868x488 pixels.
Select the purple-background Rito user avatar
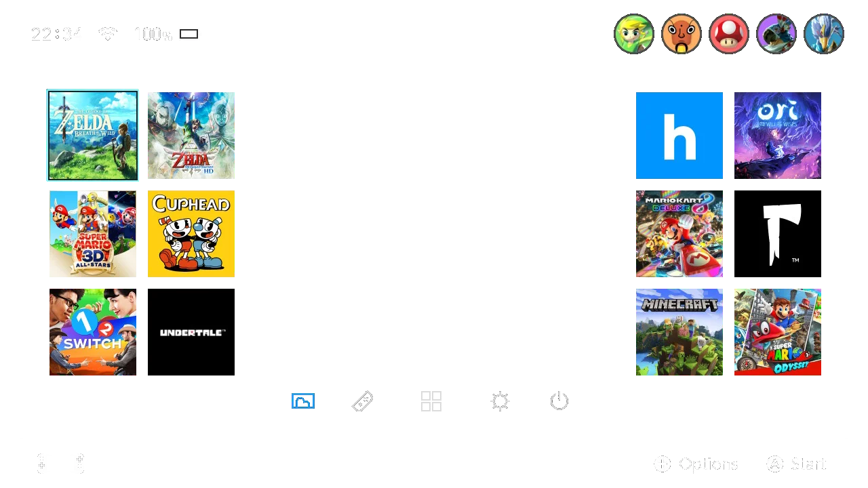click(x=776, y=34)
